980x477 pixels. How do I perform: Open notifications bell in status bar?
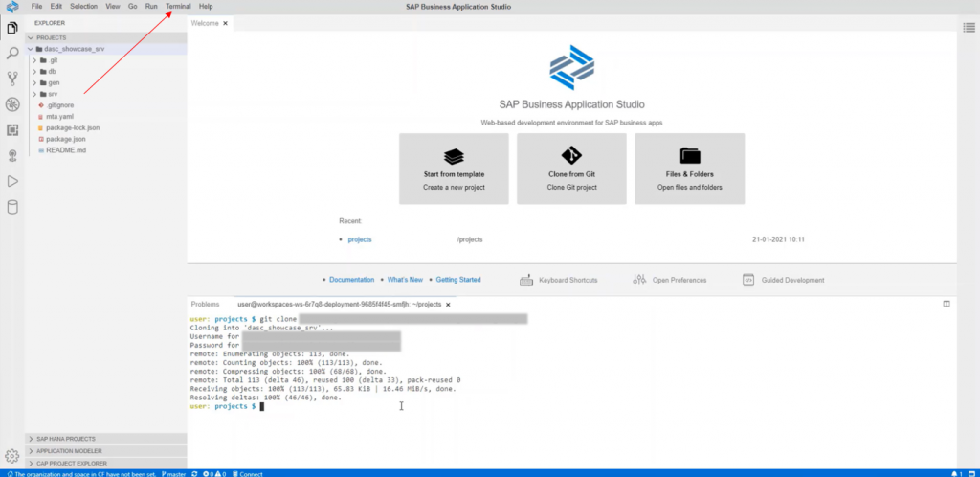click(956, 474)
